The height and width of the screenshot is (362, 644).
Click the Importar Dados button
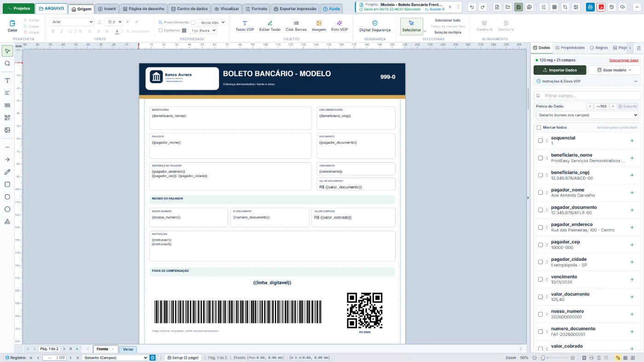point(560,70)
